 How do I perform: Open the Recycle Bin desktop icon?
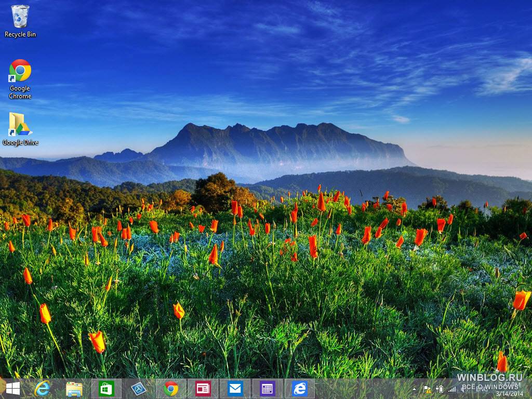point(20,21)
